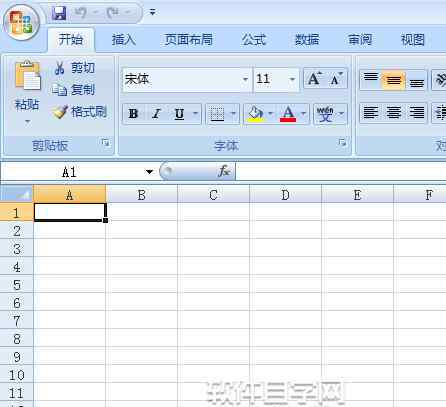
Task: Click the Format Painter brush icon
Action: pyautogui.click(x=60, y=112)
